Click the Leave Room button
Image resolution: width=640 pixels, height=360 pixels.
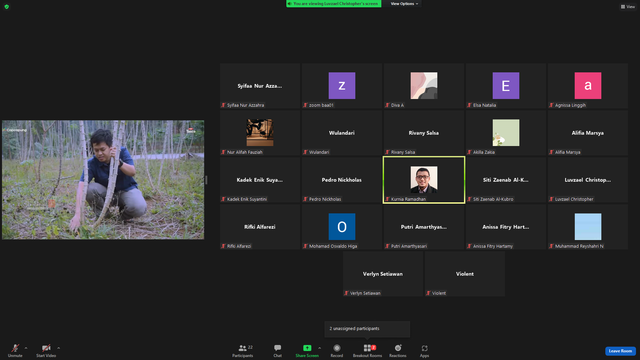pos(620,351)
